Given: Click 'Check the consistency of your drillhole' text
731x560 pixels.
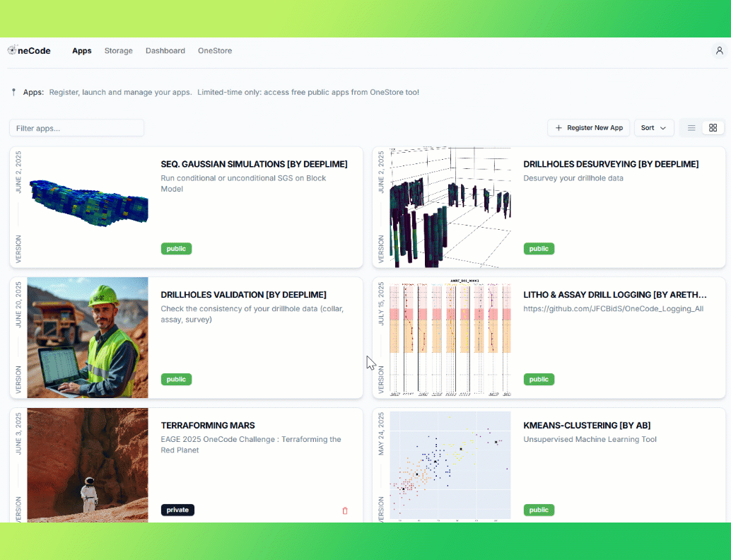Looking at the screenshot, I should click(252, 314).
